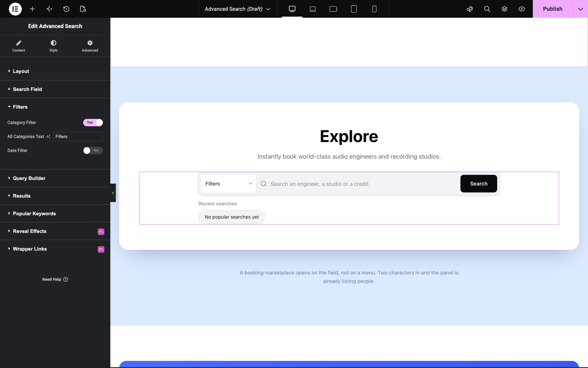
Task: Switch to tablet portrait view
Action: tap(354, 9)
